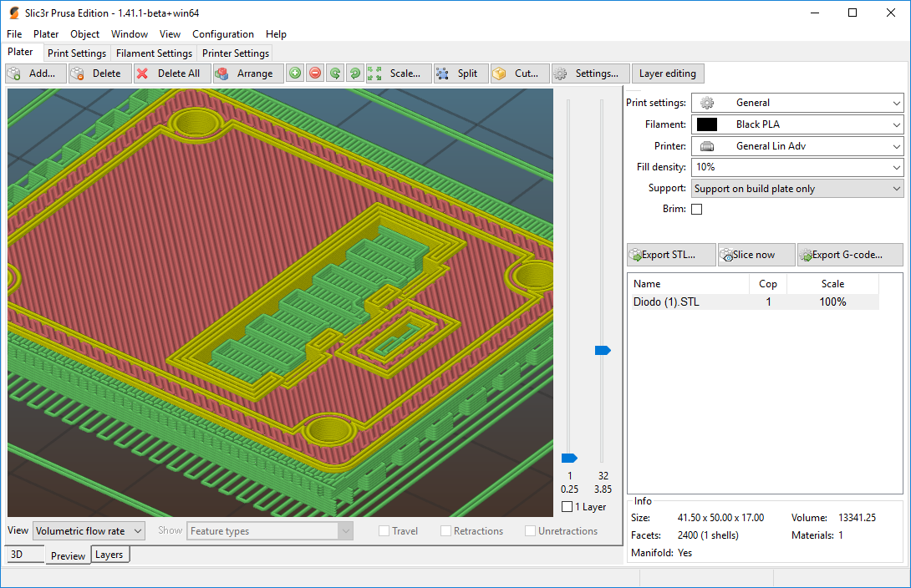The image size is (911, 588).
Task: Open the Filament Black PLA dropdown
Action: click(797, 124)
